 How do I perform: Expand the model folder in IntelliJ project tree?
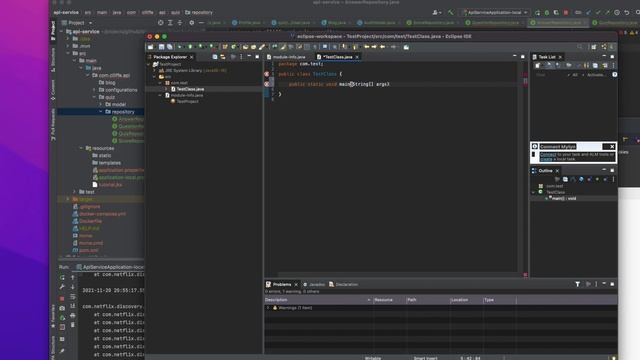[x=100, y=104]
